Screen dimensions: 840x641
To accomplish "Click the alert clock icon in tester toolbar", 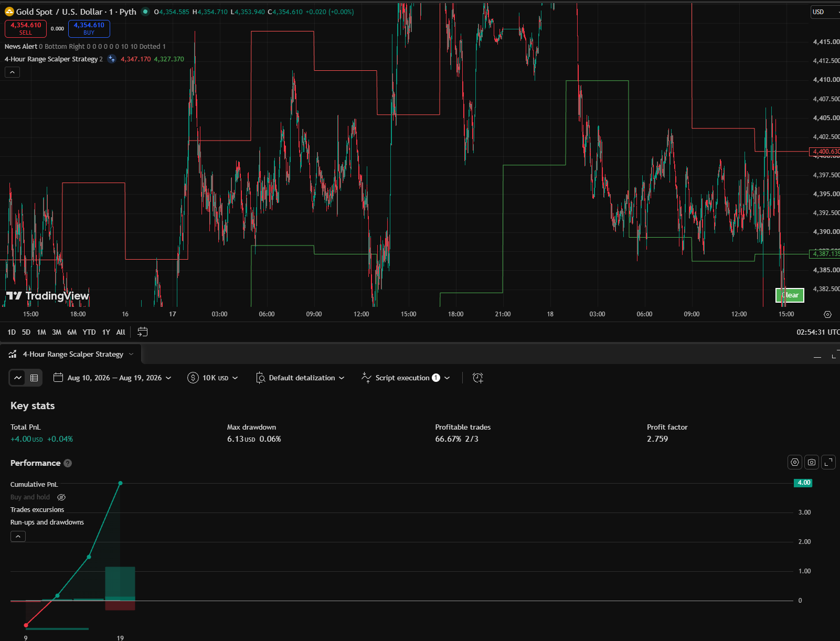I will click(x=477, y=378).
